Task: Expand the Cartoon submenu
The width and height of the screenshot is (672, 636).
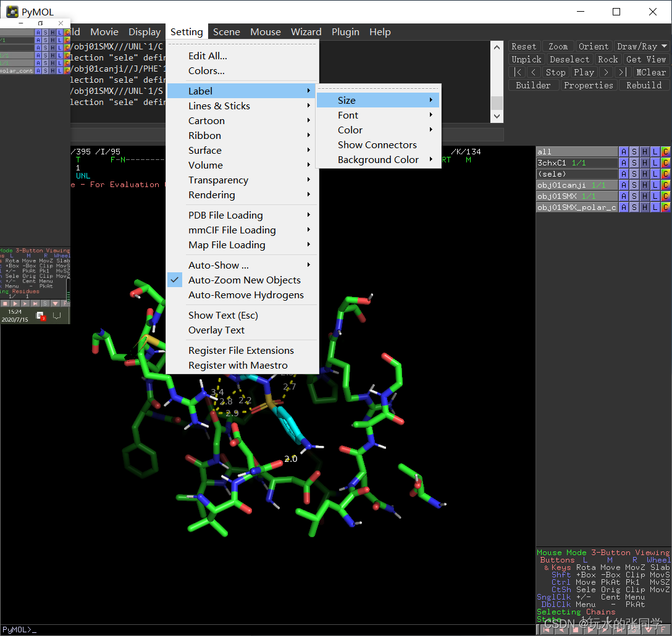Action: [242, 121]
